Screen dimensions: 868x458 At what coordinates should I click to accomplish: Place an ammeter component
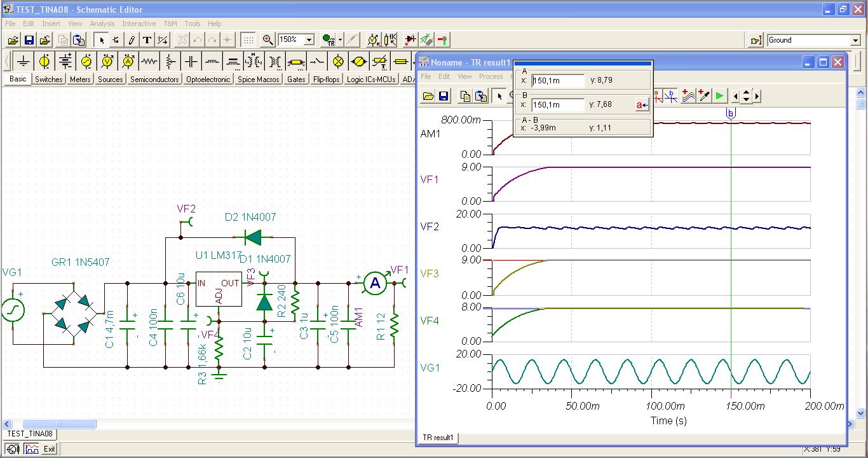coord(128,62)
